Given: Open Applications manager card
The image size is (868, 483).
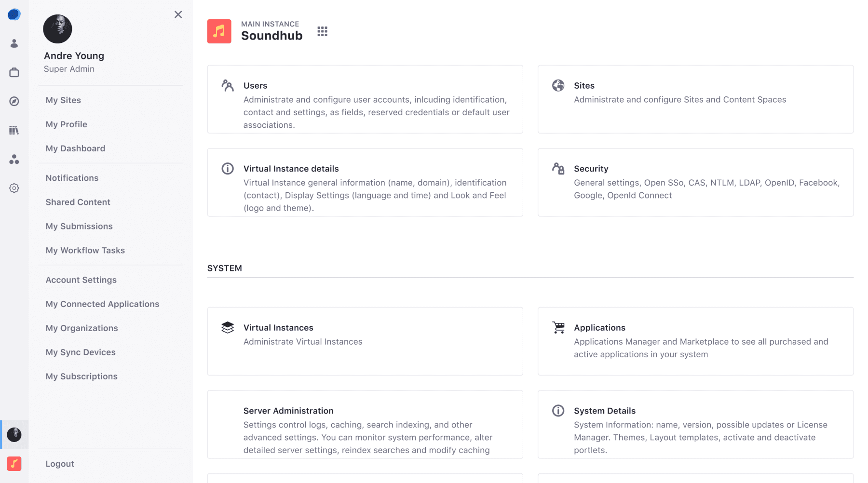Looking at the screenshot, I should [x=695, y=341].
